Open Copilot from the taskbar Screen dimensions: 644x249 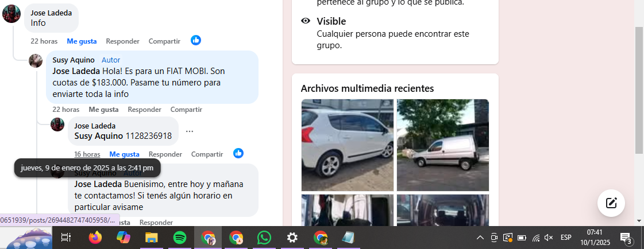pyautogui.click(x=123, y=238)
